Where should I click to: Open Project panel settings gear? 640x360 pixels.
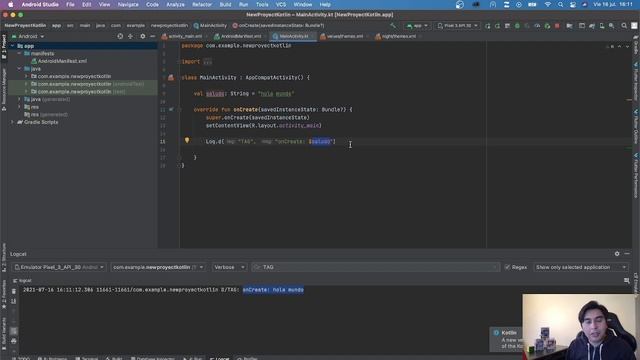coord(142,36)
